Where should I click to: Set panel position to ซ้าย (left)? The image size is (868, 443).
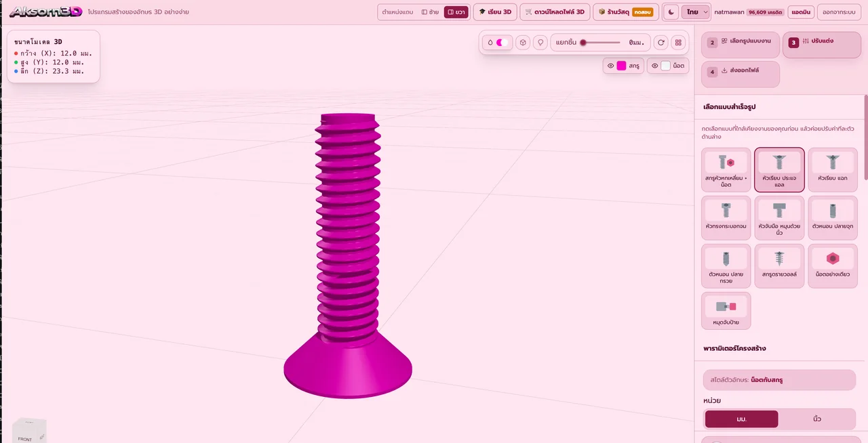click(430, 12)
